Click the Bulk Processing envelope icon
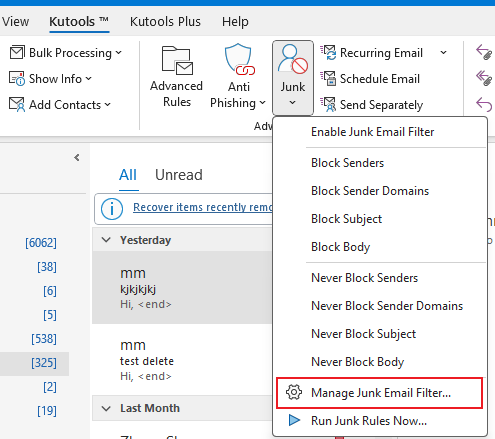Viewport: 495px width, 439px height. tap(17, 53)
